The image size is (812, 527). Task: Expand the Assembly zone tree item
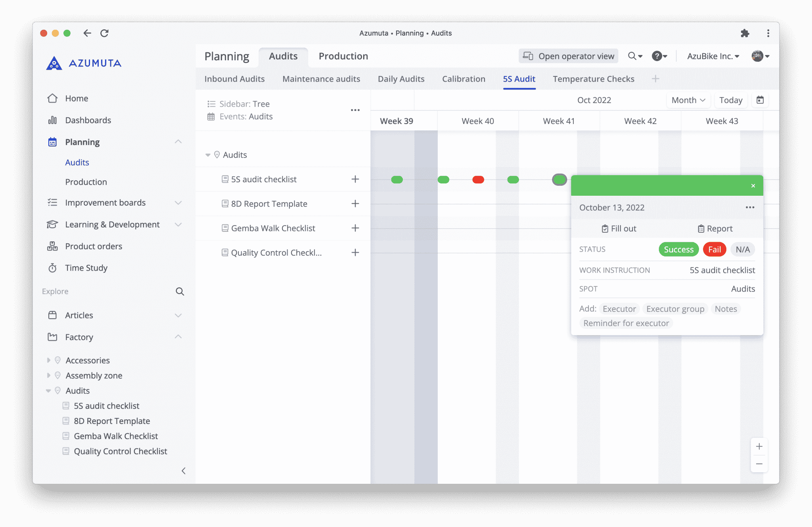click(49, 375)
